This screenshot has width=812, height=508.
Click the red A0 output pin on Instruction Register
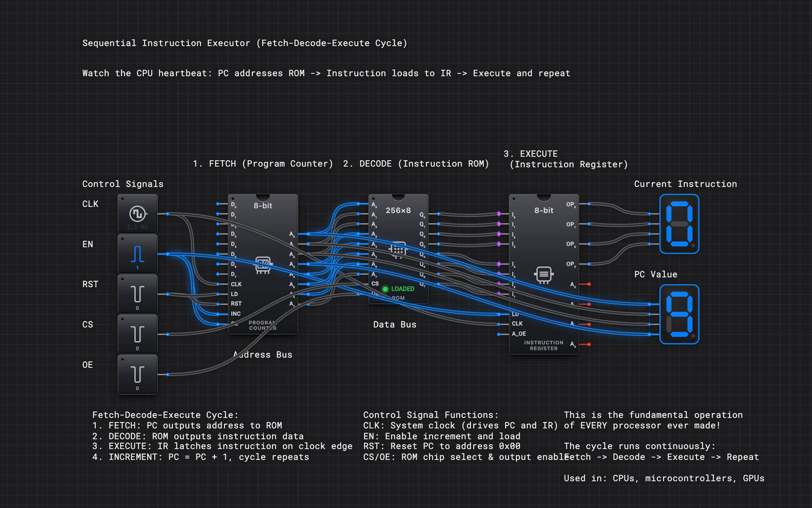tap(589, 284)
